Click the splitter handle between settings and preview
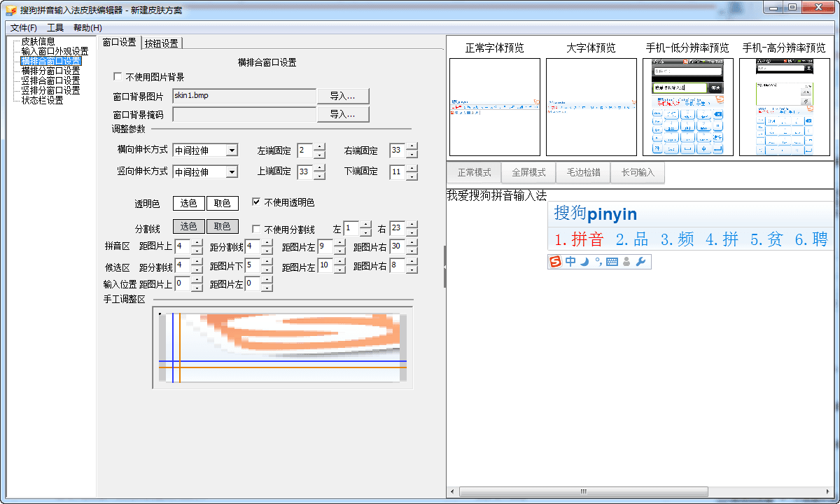 click(445, 267)
